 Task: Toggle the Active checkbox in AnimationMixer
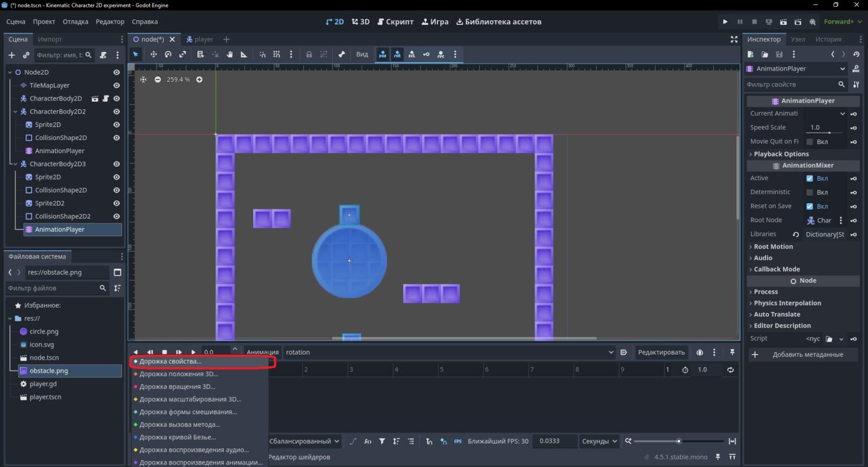(x=810, y=178)
